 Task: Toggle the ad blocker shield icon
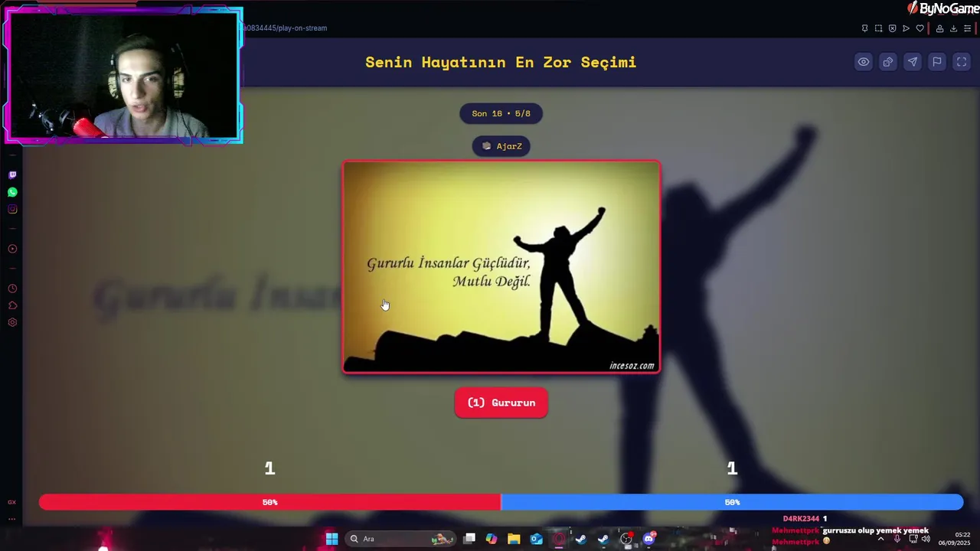point(892,28)
